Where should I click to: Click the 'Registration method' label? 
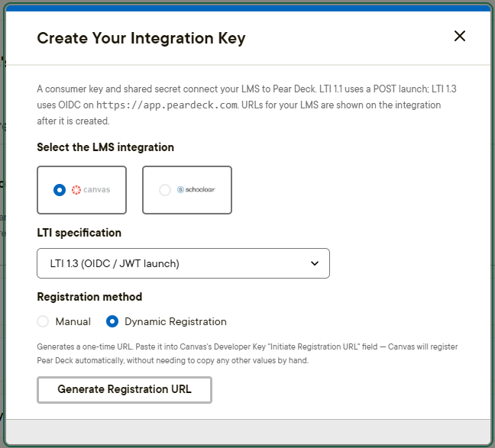89,297
